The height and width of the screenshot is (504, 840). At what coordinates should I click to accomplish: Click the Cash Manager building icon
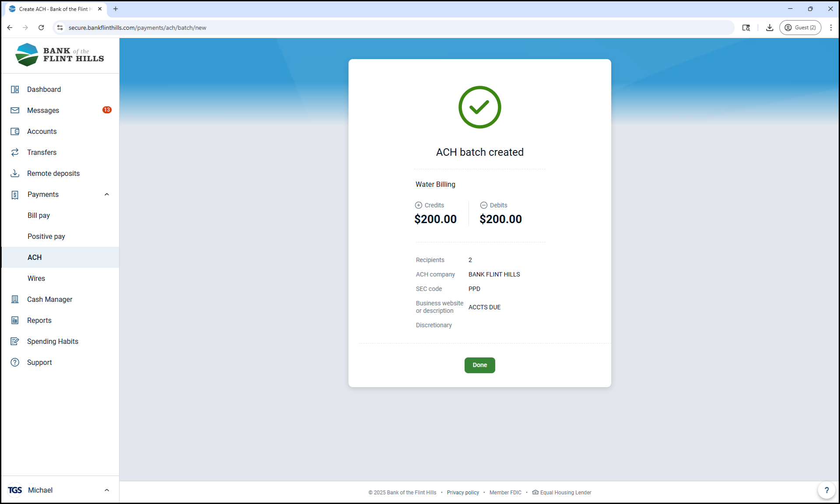[15, 299]
